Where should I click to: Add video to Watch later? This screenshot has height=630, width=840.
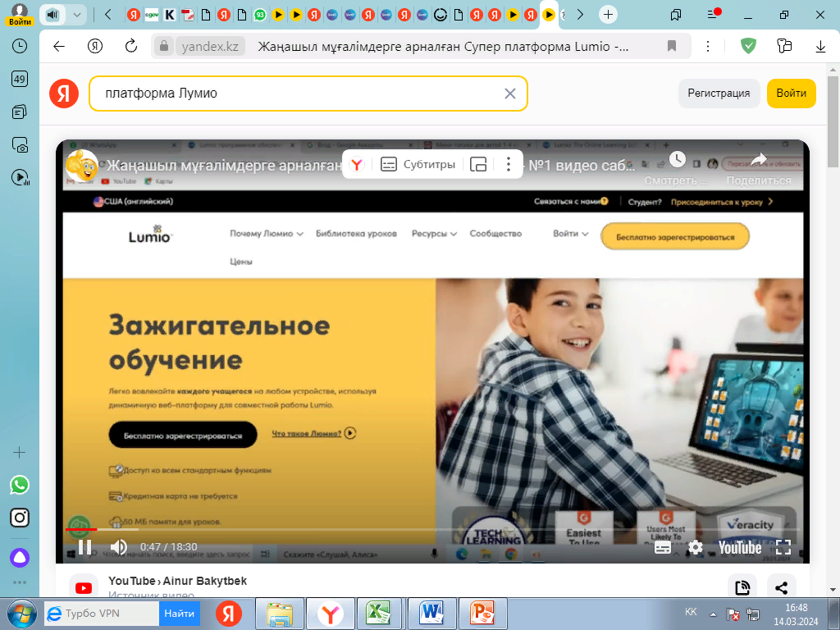[x=677, y=159]
